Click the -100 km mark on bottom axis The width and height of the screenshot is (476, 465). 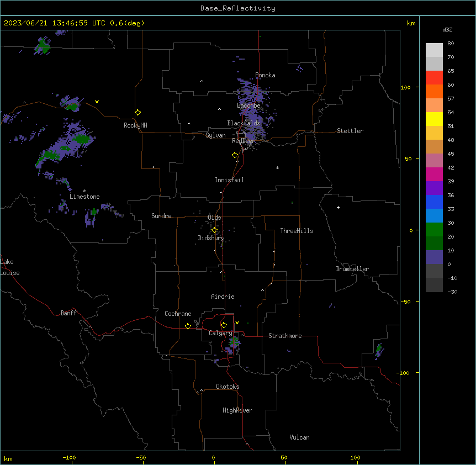point(69,457)
